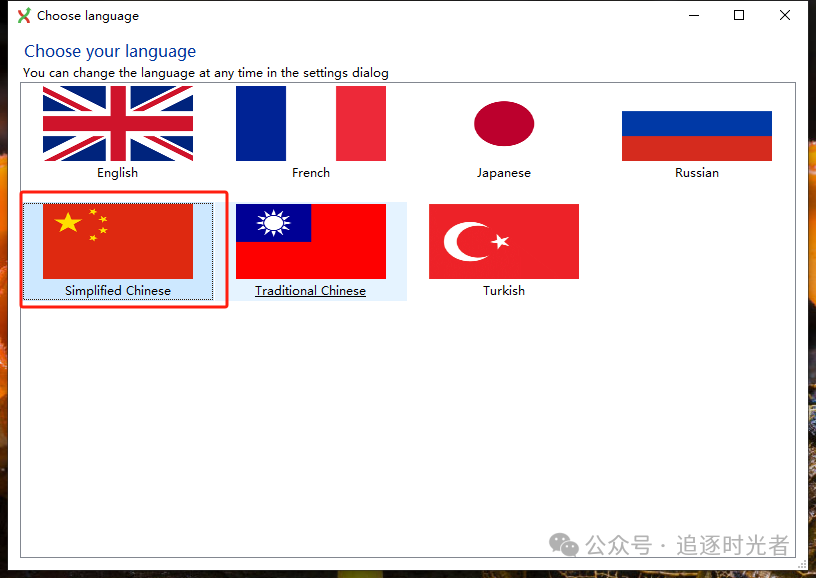Minimize the Choose language window

tap(693, 16)
